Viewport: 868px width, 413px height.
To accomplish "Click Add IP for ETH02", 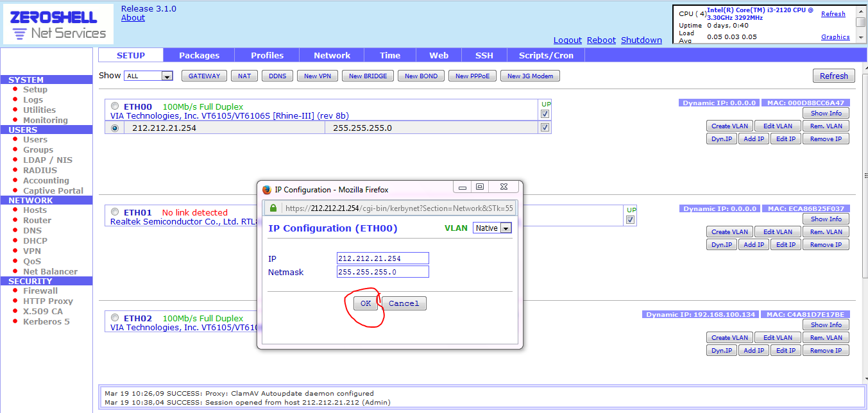I will (754, 350).
